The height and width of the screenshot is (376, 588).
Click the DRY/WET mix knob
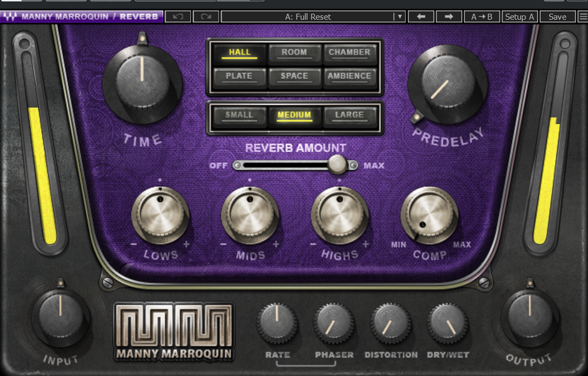pyautogui.click(x=447, y=324)
